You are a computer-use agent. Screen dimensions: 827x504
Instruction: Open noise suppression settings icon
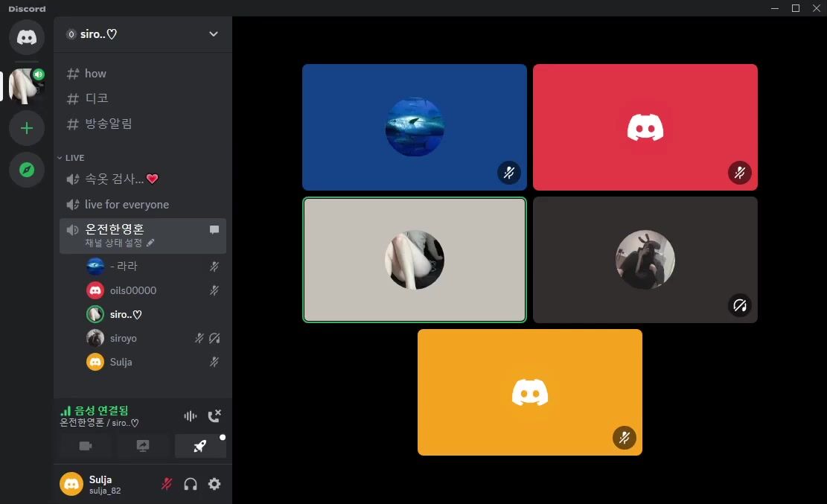tap(191, 416)
